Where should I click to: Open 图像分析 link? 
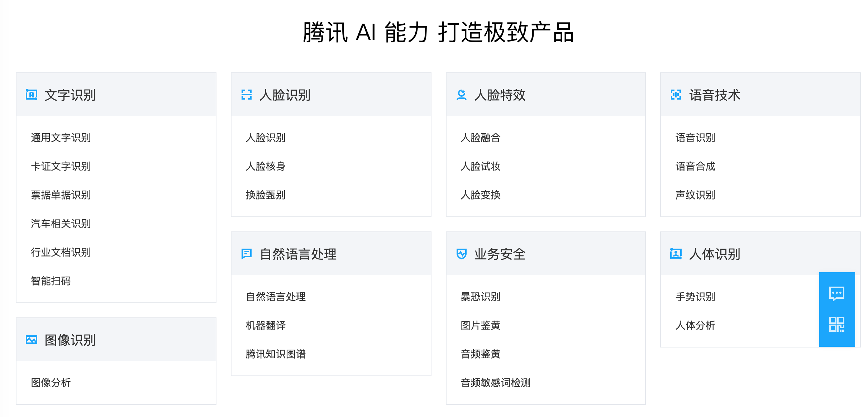pyautogui.click(x=51, y=383)
